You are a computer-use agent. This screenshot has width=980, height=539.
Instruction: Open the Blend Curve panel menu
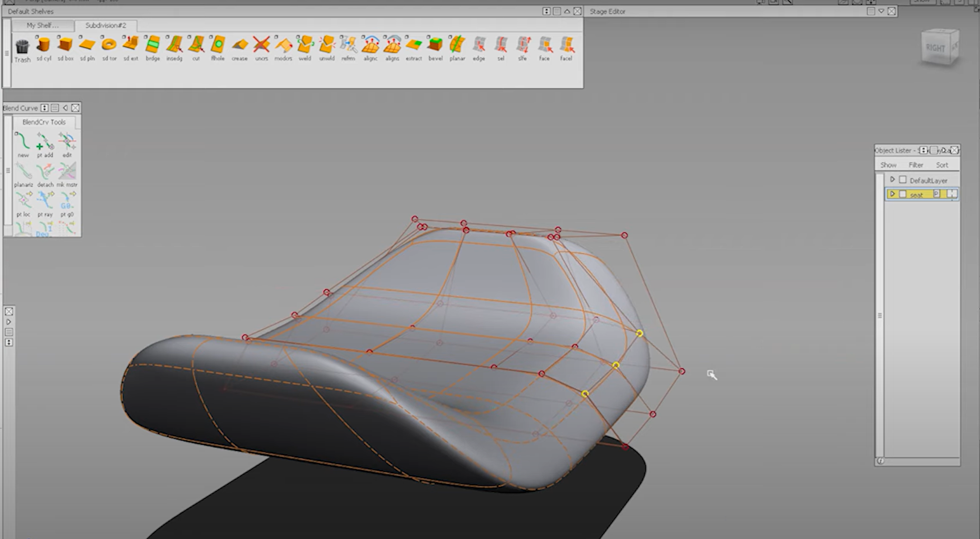pos(55,108)
